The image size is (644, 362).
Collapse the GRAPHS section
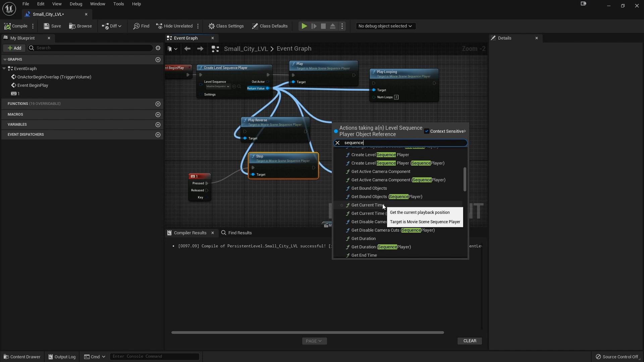coord(5,60)
